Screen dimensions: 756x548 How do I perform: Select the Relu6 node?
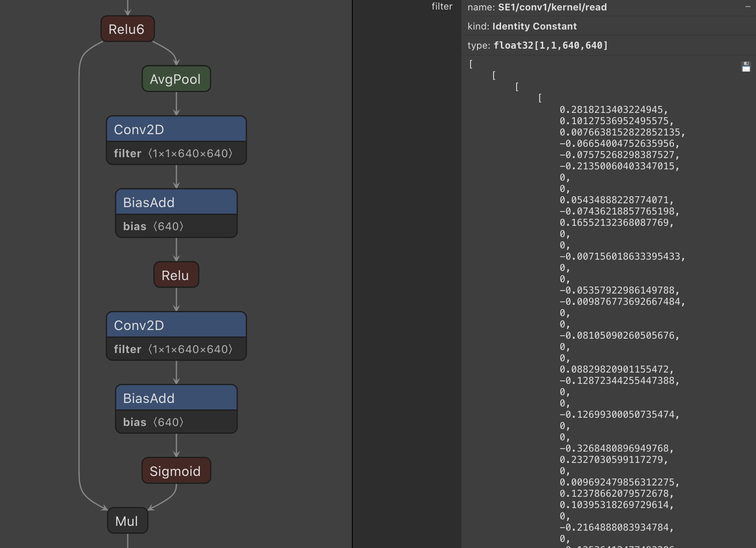point(128,29)
